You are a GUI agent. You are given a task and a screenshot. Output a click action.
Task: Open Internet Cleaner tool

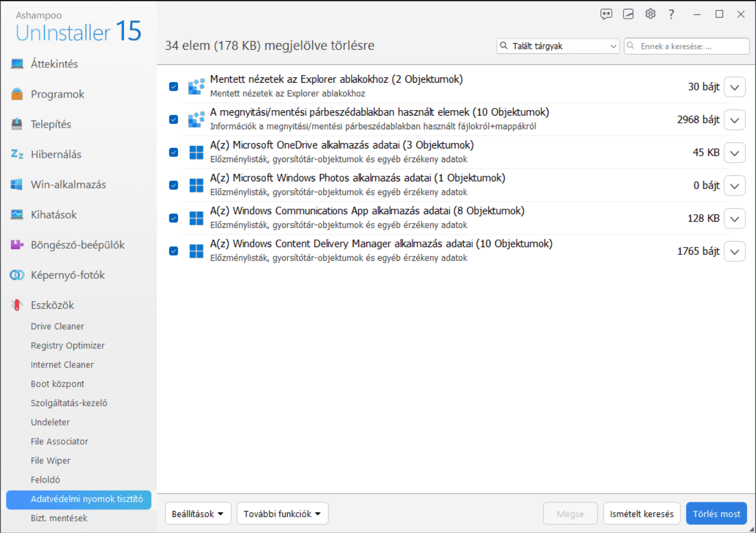(62, 365)
